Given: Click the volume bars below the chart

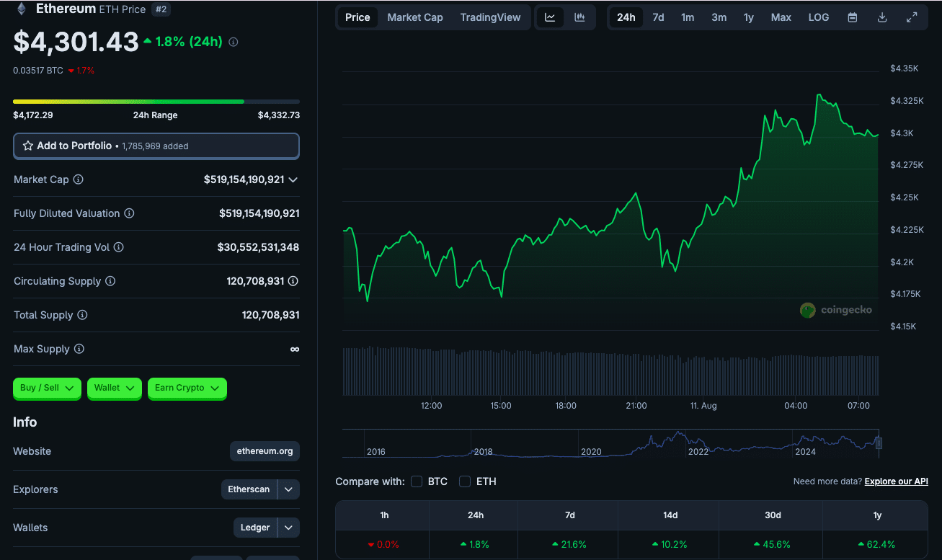Looking at the screenshot, I should (x=610, y=371).
